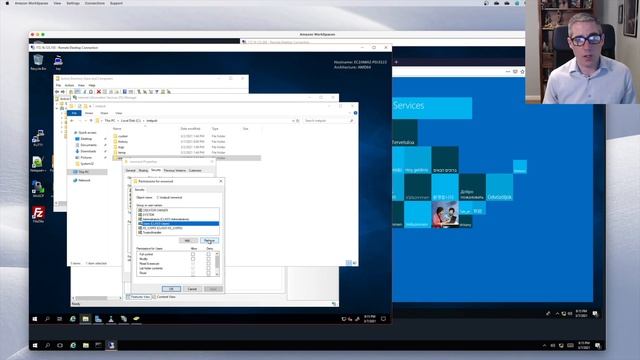Screen dimensions: 640x360
Task: Open File Explorer on inner taskbar
Action: coord(85,319)
